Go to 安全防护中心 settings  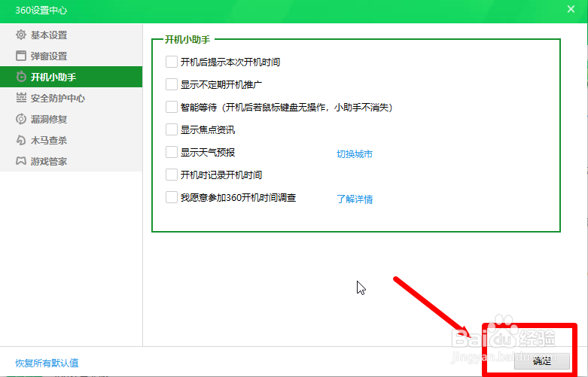72,98
